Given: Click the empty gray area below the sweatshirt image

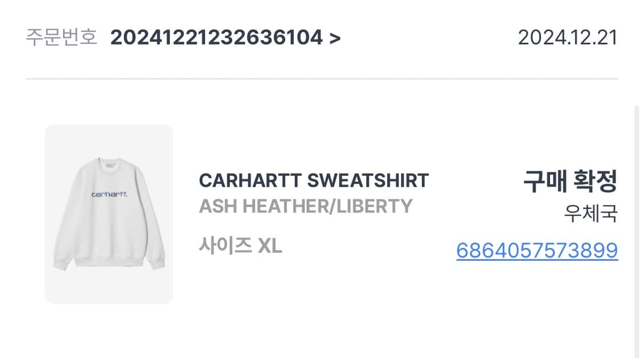Looking at the screenshot, I should 109,289.
